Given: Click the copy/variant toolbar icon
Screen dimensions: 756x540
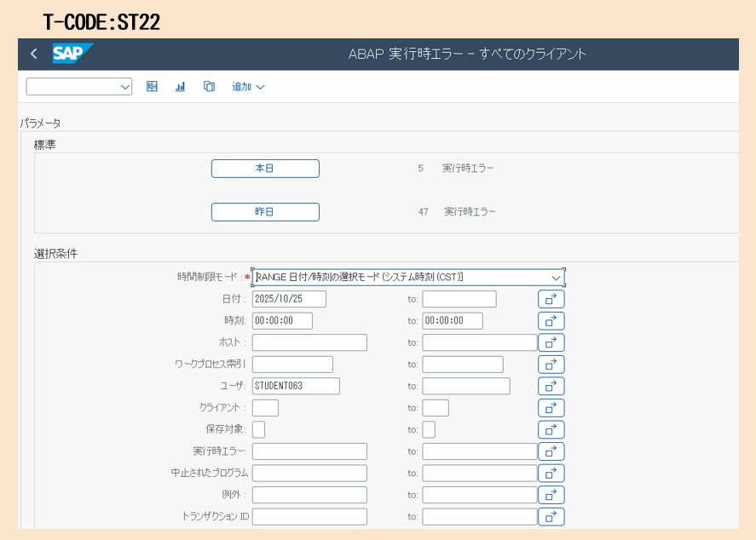Looking at the screenshot, I should pos(209,86).
